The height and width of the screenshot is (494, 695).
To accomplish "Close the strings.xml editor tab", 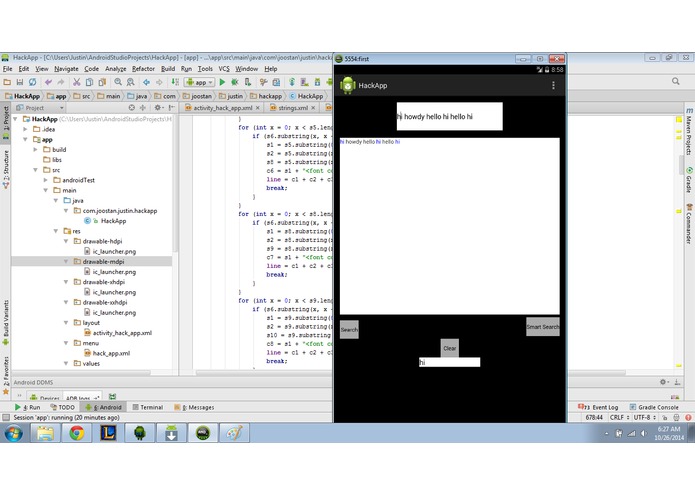I will pos(313,108).
